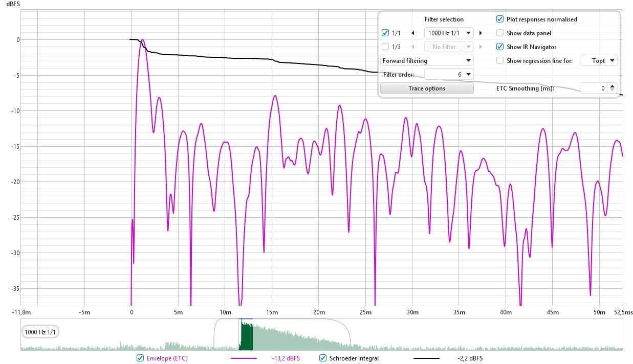This screenshot has width=633, height=364.
Task: Click the disabled 1/3 filter left arrow
Action: [413, 47]
